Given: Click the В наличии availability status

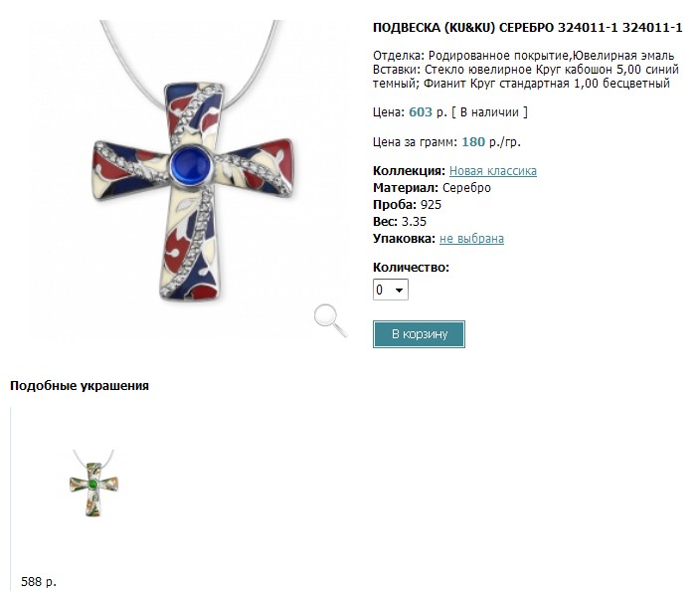Looking at the screenshot, I should click(x=489, y=111).
